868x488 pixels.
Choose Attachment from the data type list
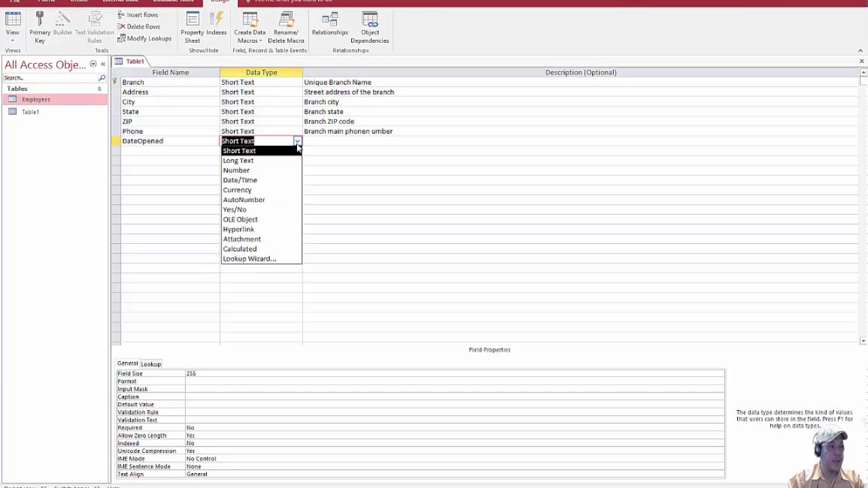(261, 239)
